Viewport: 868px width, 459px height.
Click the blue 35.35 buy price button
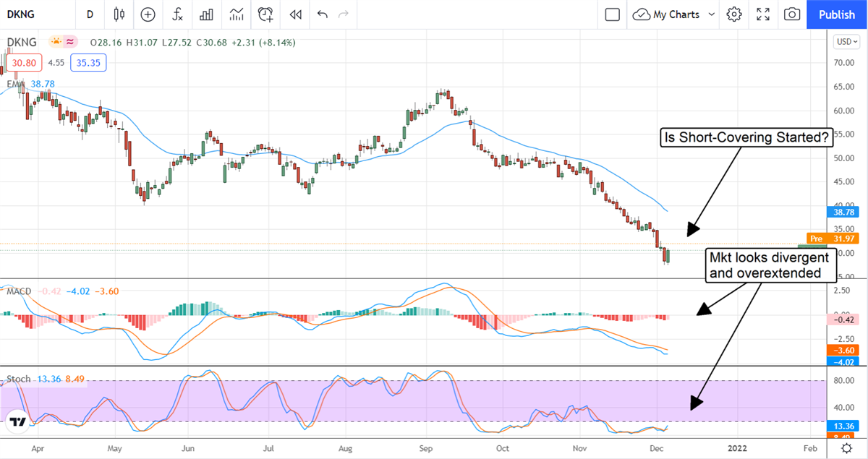click(x=90, y=63)
